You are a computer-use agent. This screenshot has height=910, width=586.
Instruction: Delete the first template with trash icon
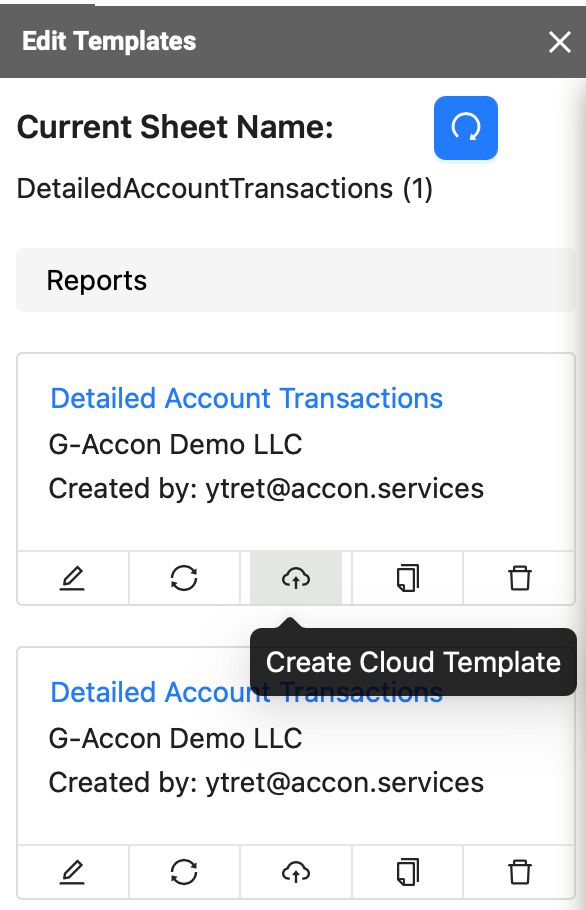pos(519,578)
